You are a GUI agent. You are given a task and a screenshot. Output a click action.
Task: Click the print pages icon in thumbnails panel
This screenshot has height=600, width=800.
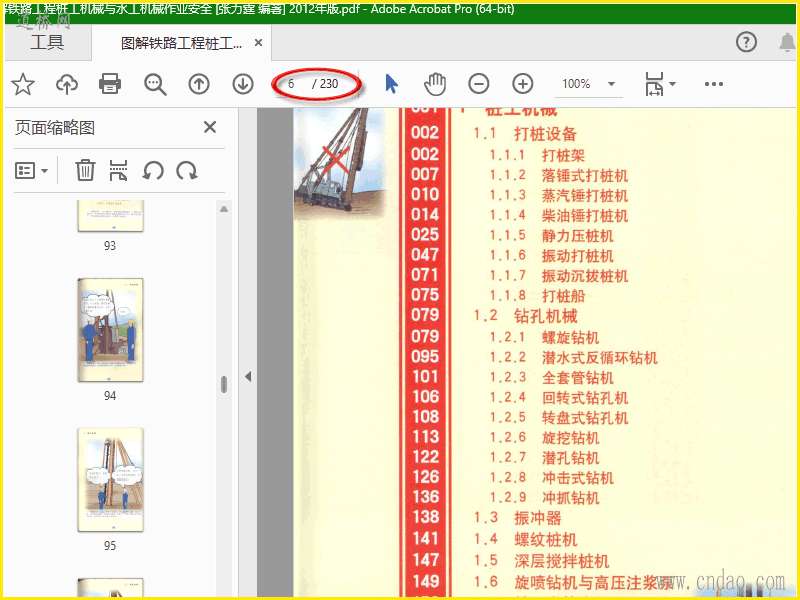point(118,170)
